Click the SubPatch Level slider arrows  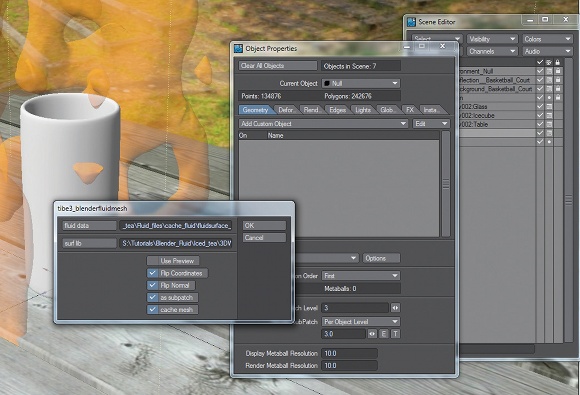pos(395,308)
